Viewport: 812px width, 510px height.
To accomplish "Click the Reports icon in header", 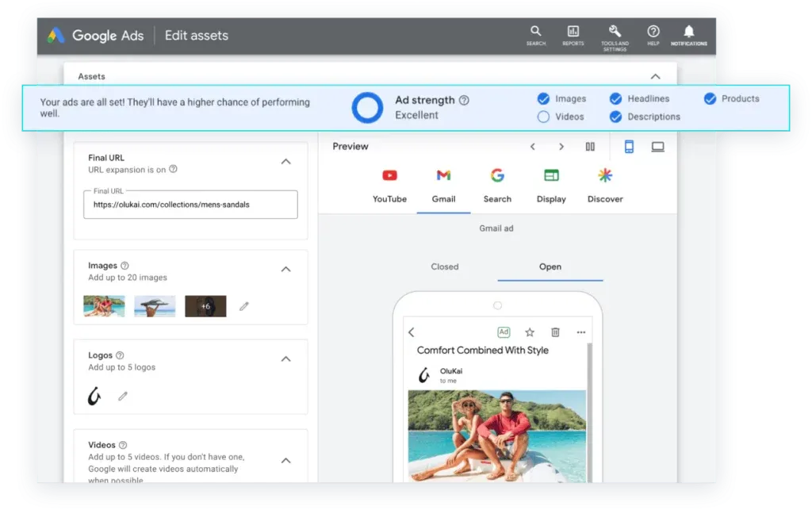I will pyautogui.click(x=573, y=32).
